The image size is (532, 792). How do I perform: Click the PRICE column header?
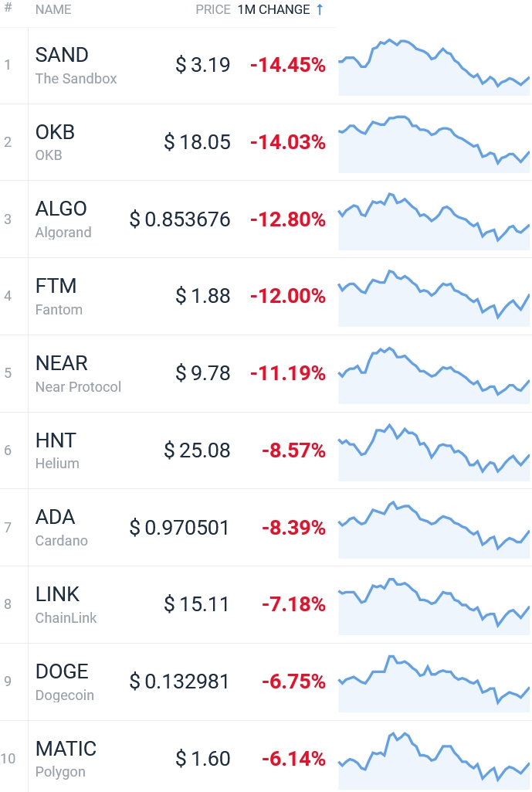coord(213,9)
